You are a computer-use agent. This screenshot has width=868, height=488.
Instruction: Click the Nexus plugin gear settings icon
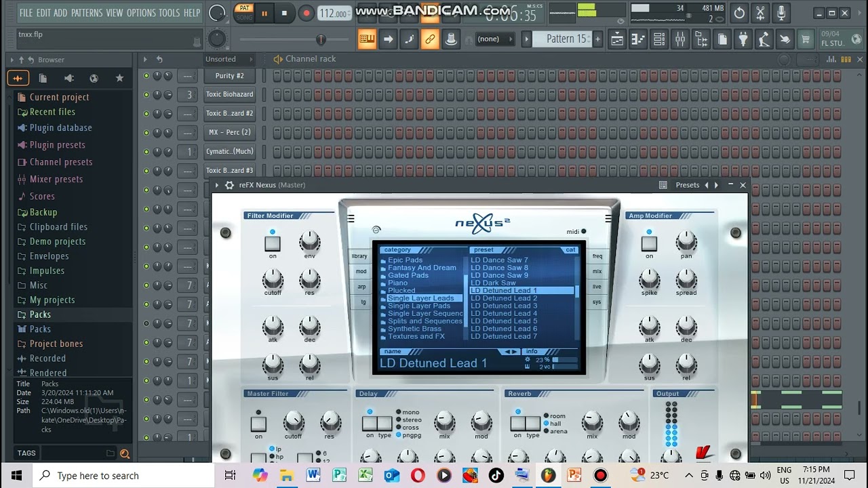pos(229,185)
